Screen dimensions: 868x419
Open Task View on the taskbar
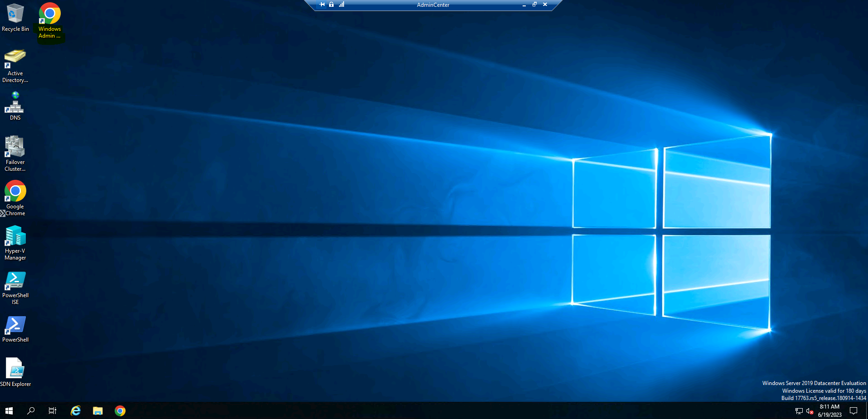(x=53, y=411)
